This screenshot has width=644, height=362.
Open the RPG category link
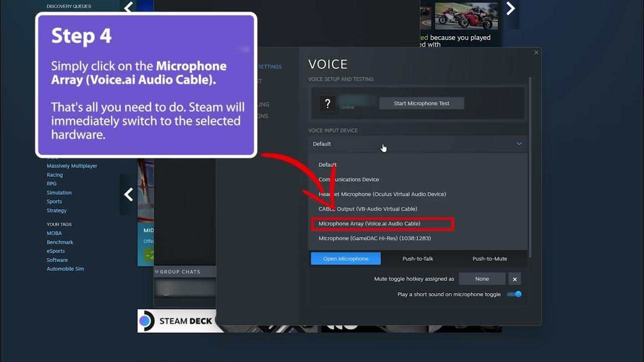(x=51, y=184)
